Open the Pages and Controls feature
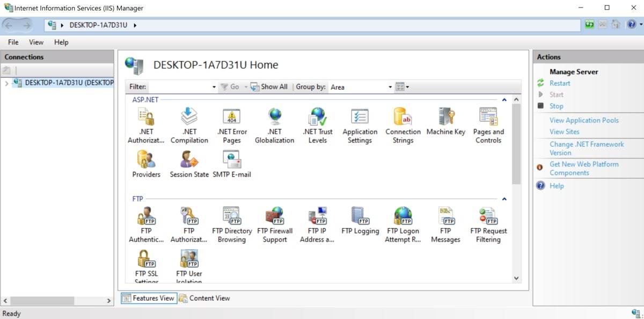 [488, 125]
